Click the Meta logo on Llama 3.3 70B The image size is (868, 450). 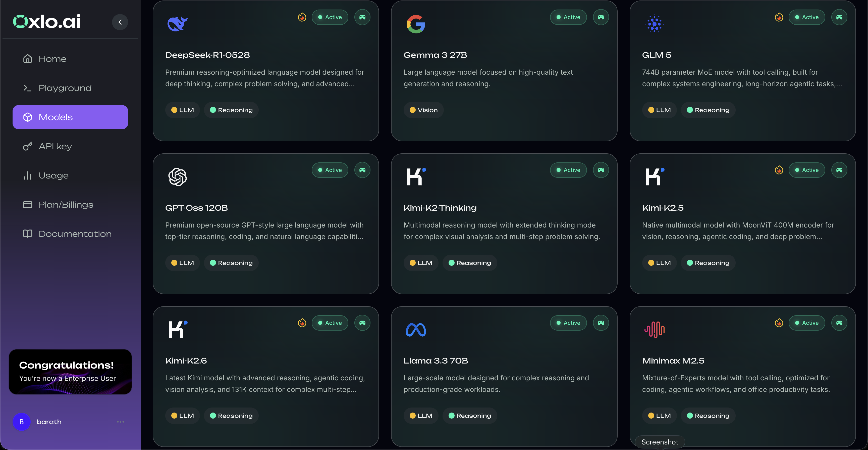416,330
